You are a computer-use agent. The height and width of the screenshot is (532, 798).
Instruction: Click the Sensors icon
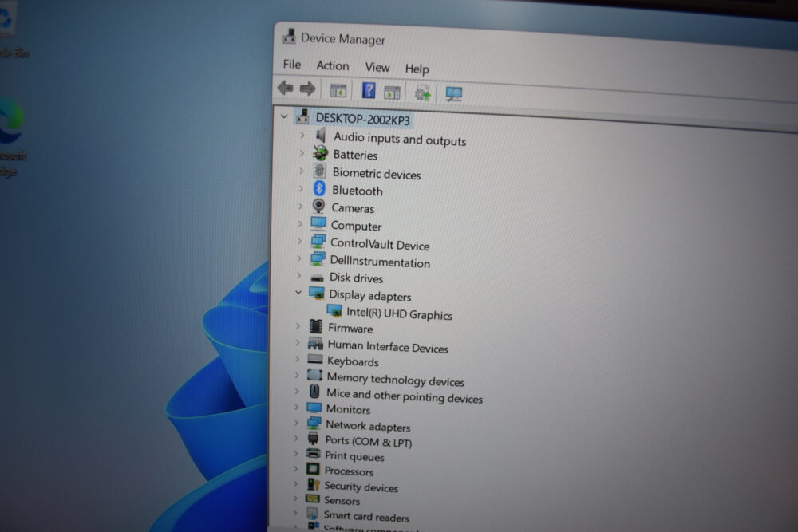click(x=313, y=499)
